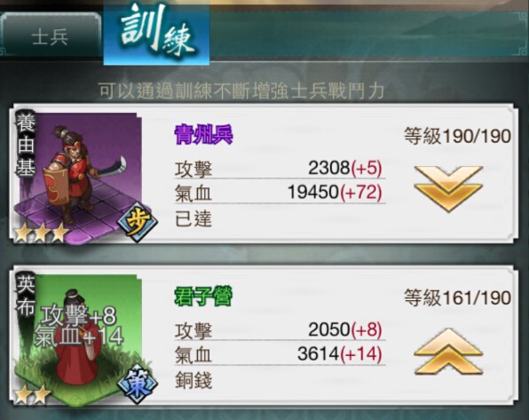Viewport: 529px width, 420px height.
Task: Tap the 英布 general name label
Action: [26, 296]
